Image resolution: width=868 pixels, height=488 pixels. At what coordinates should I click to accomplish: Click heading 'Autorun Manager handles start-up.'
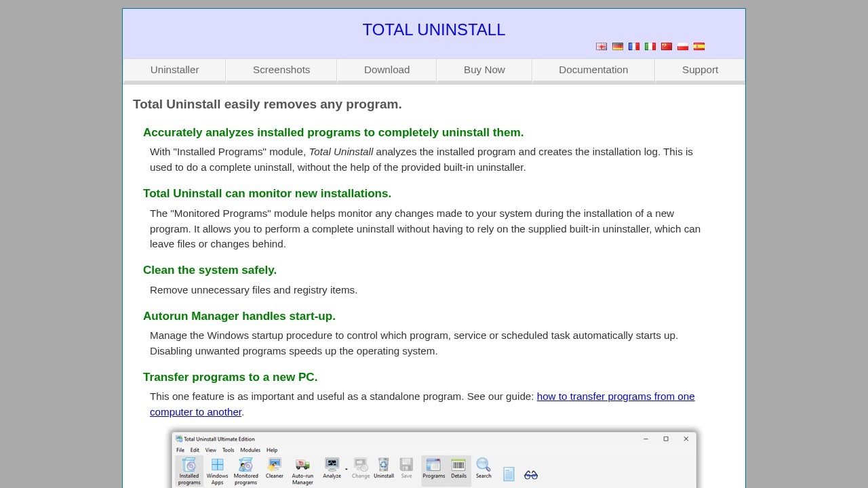pos(239,317)
